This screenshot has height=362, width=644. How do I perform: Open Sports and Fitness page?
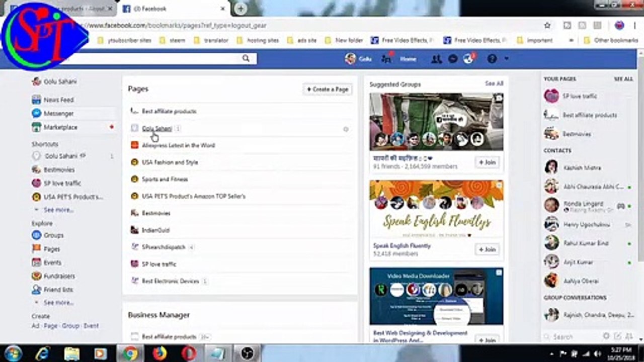165,179
